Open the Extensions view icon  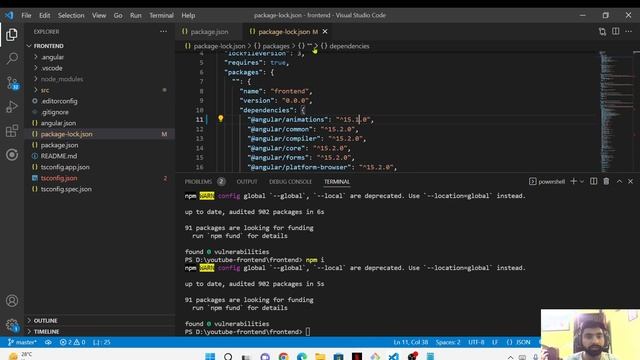pyautogui.click(x=12, y=131)
